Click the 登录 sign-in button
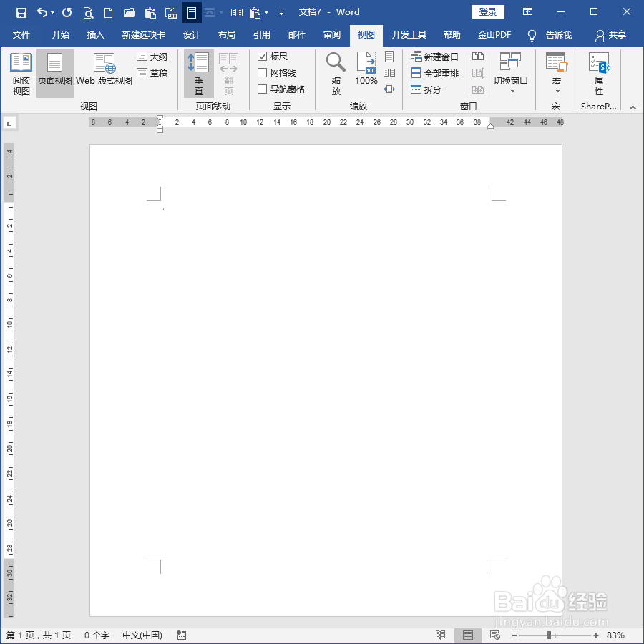Image resolution: width=644 pixels, height=644 pixels. tap(488, 12)
